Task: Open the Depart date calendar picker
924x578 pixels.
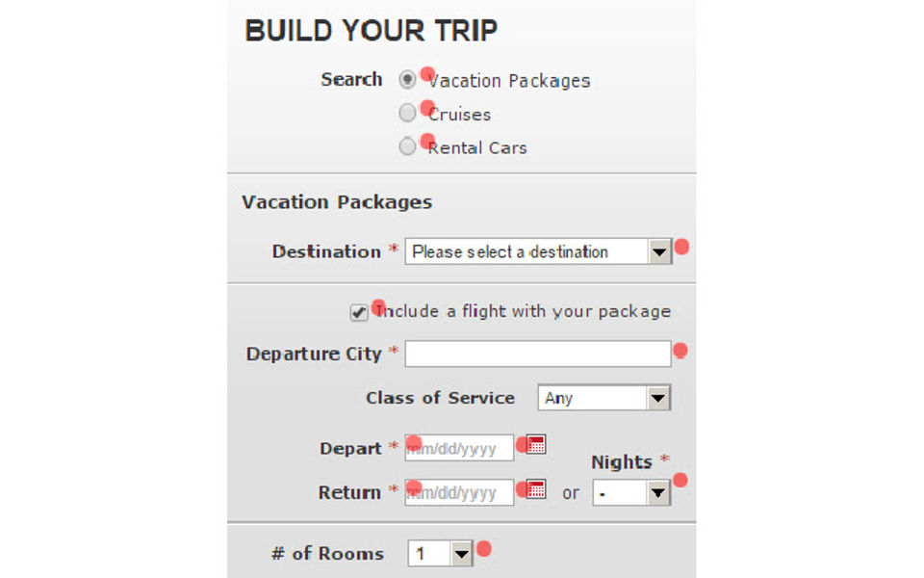Action: pyautogui.click(x=537, y=444)
